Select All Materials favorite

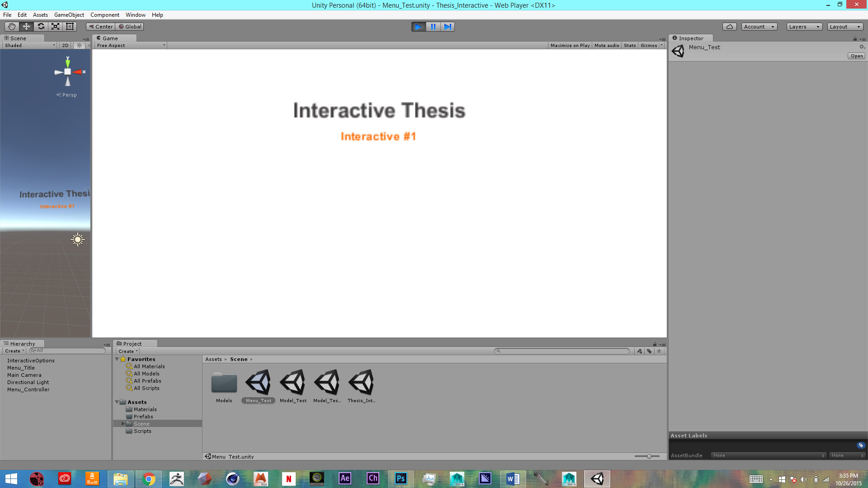149,366
